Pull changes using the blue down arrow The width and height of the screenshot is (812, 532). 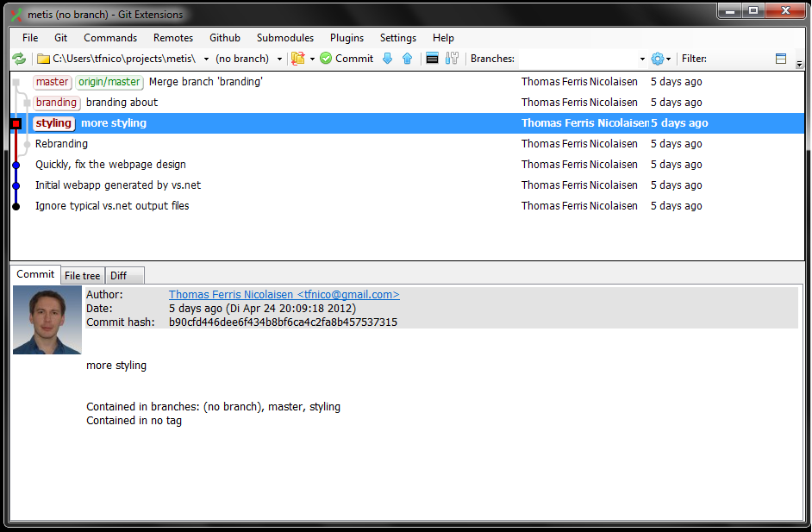(387, 59)
